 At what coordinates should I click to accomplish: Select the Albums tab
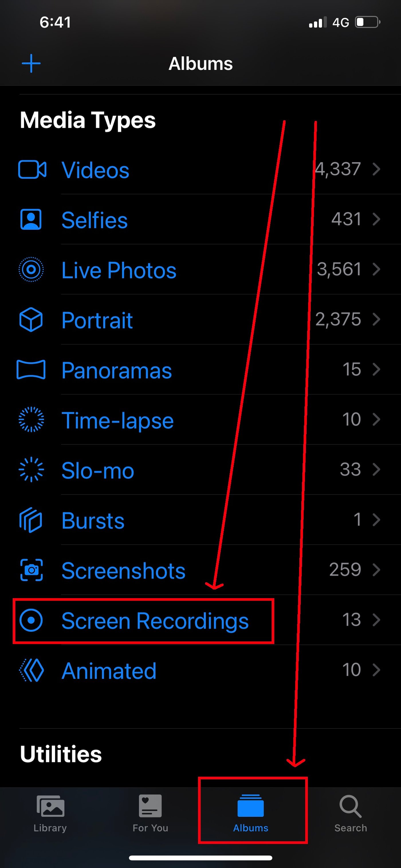click(x=251, y=813)
